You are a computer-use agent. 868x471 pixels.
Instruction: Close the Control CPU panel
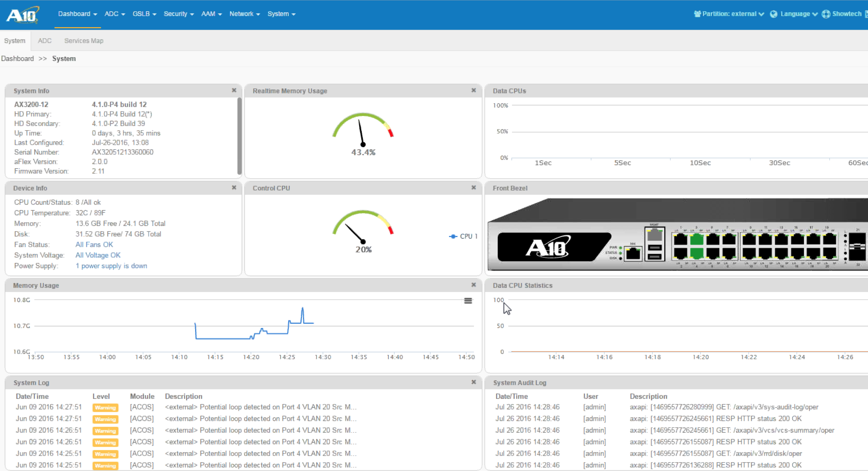(x=474, y=187)
